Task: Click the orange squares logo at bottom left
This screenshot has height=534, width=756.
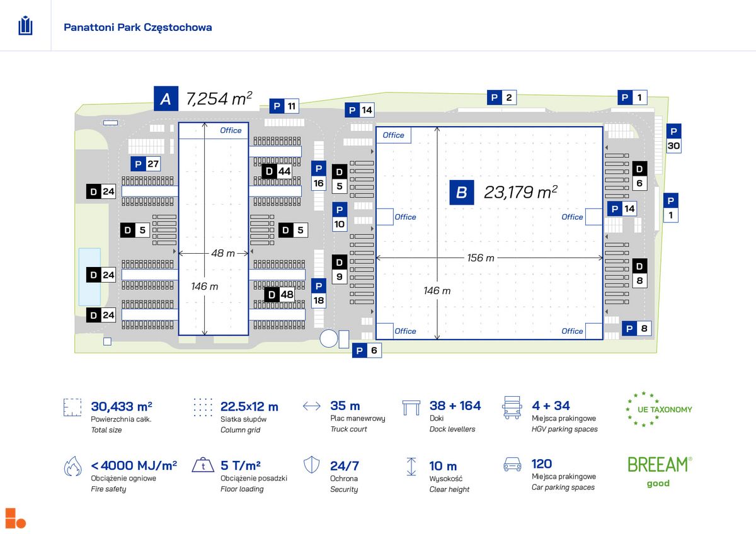Action: click(x=15, y=518)
